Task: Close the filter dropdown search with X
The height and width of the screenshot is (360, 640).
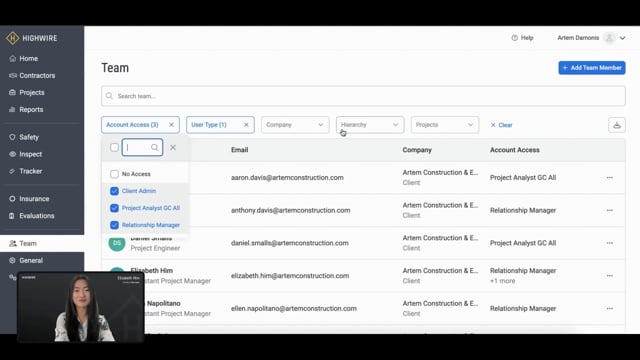Action: click(173, 147)
